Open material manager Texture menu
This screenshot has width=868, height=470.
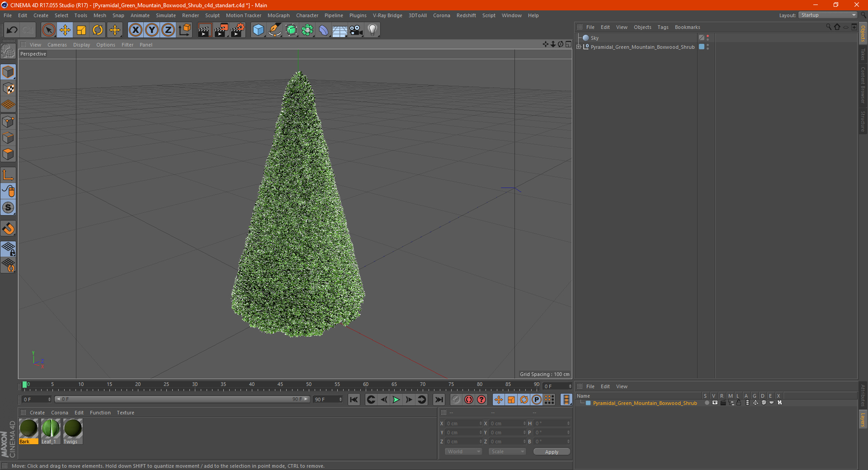[x=125, y=413]
